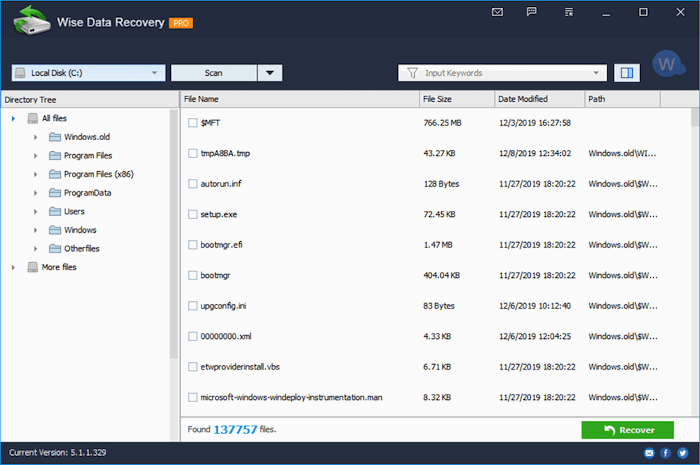Screen dimensions: 700x465
Task: Sort by Path column header
Action: [x=622, y=99]
